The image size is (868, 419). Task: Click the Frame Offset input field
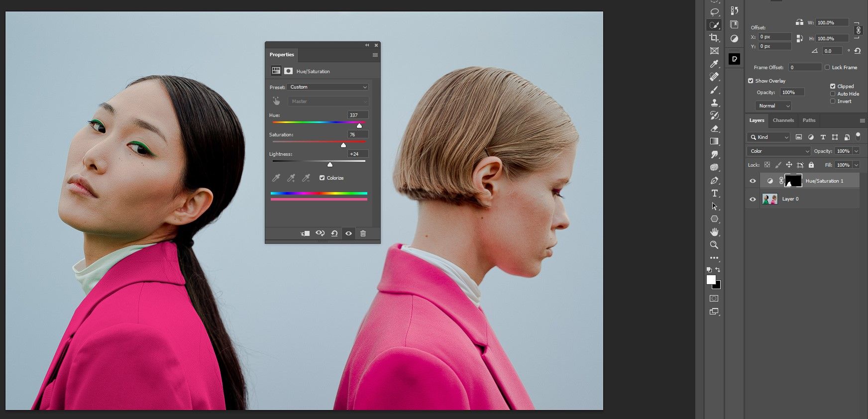click(x=805, y=67)
